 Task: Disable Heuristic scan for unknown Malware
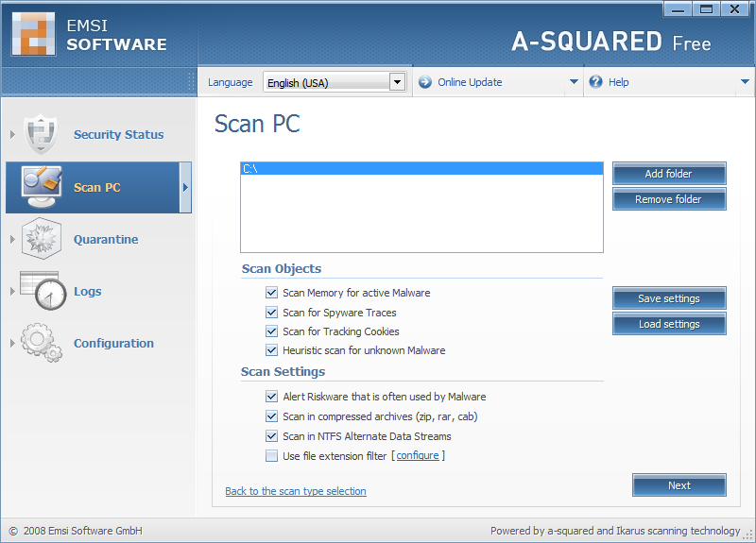point(271,350)
